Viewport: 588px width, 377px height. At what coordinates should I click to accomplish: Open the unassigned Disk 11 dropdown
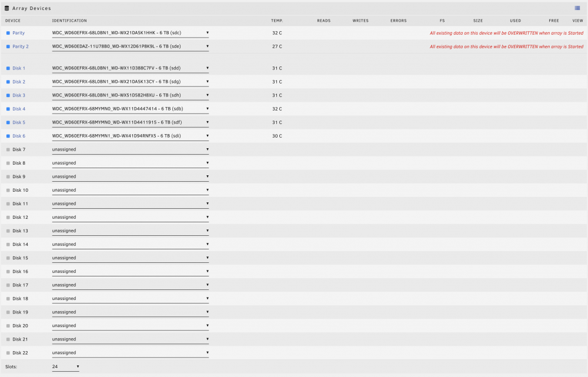coord(130,203)
